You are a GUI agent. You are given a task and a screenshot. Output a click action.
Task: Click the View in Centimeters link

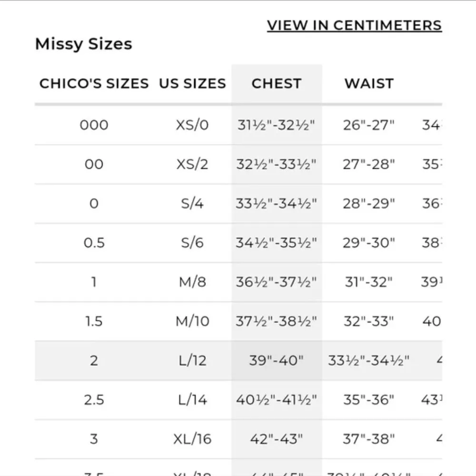pos(354,25)
